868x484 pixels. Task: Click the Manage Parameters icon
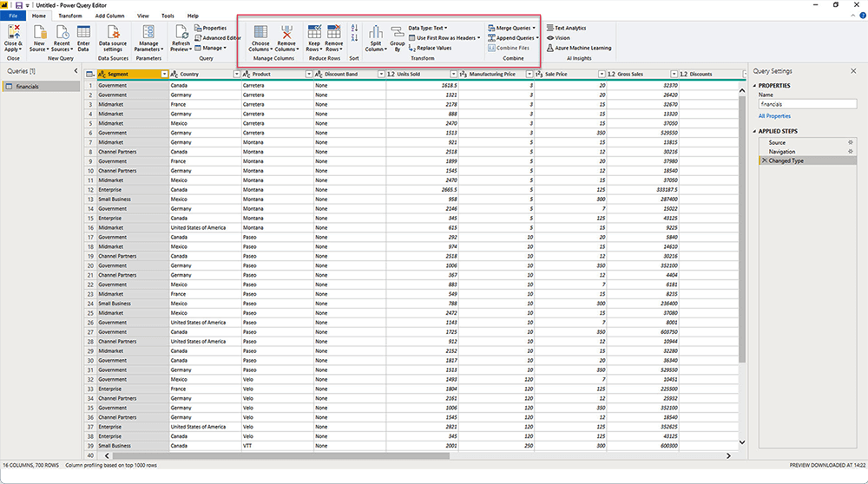(148, 32)
